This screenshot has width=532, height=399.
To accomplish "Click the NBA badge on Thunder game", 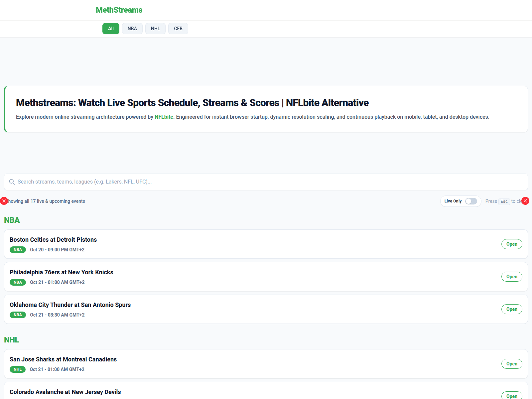I will 18,315.
